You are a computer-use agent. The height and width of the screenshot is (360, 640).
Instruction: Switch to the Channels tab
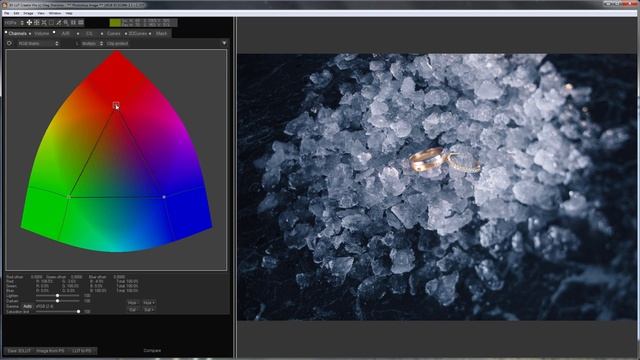(x=18, y=33)
